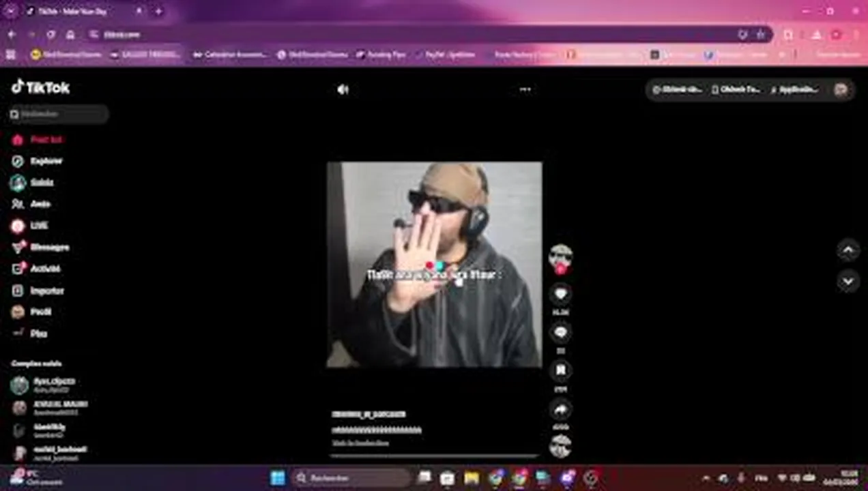Mute the video with the speaker icon
This screenshot has height=491, width=868.
(x=343, y=89)
